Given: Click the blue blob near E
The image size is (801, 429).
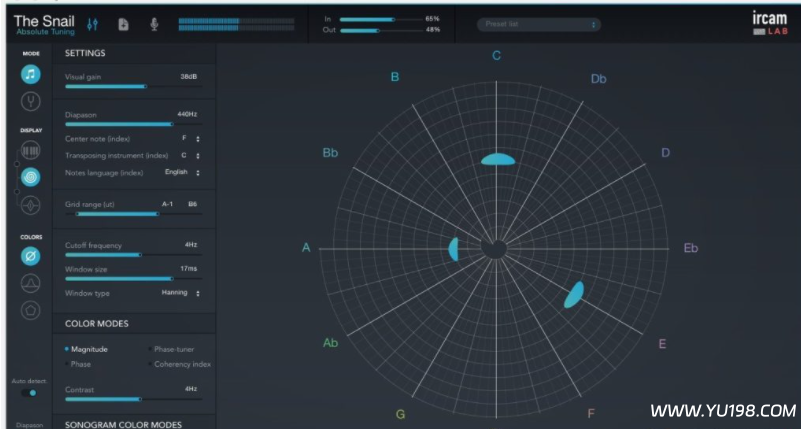Looking at the screenshot, I should (x=574, y=295).
